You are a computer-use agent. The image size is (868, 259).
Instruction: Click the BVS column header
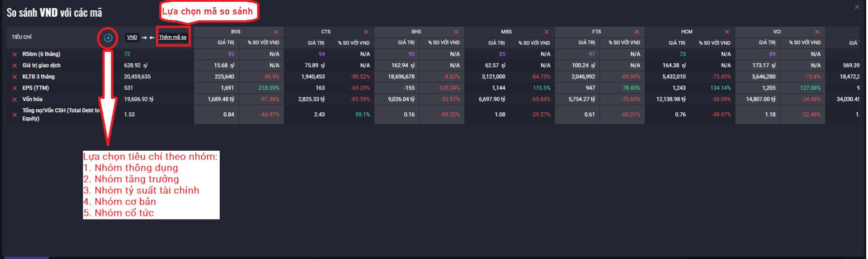coord(236,32)
